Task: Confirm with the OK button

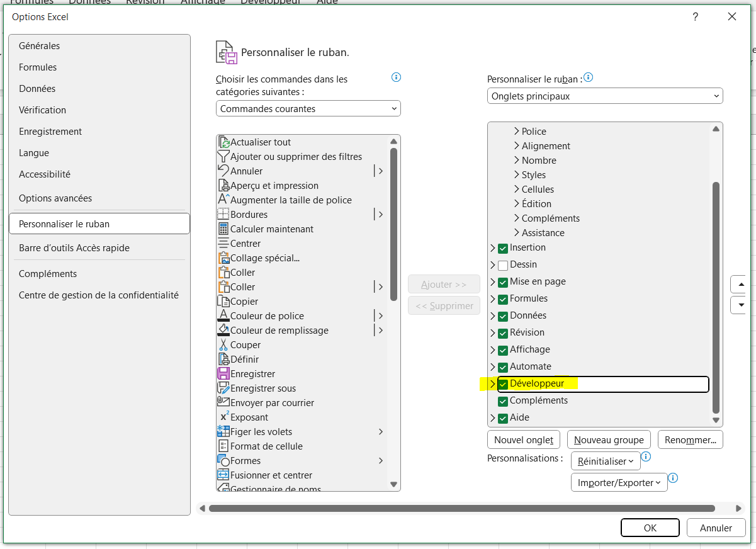Action: 650,528
